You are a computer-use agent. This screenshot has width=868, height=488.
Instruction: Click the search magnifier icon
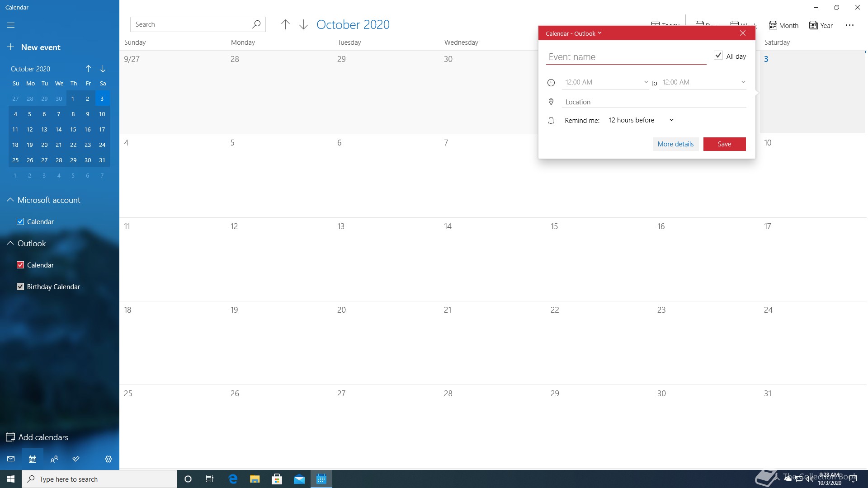256,24
